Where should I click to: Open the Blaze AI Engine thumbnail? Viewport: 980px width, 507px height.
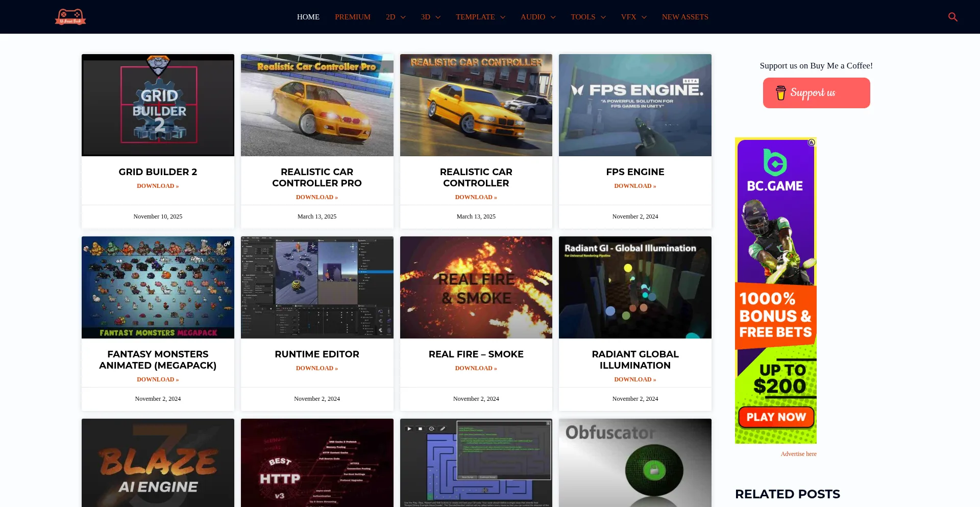(158, 463)
